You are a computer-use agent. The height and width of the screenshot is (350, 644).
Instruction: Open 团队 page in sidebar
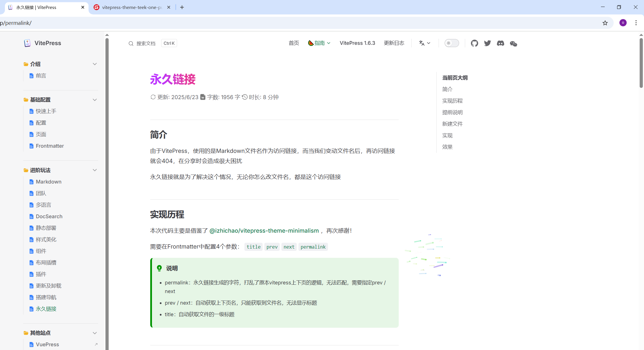click(x=41, y=193)
